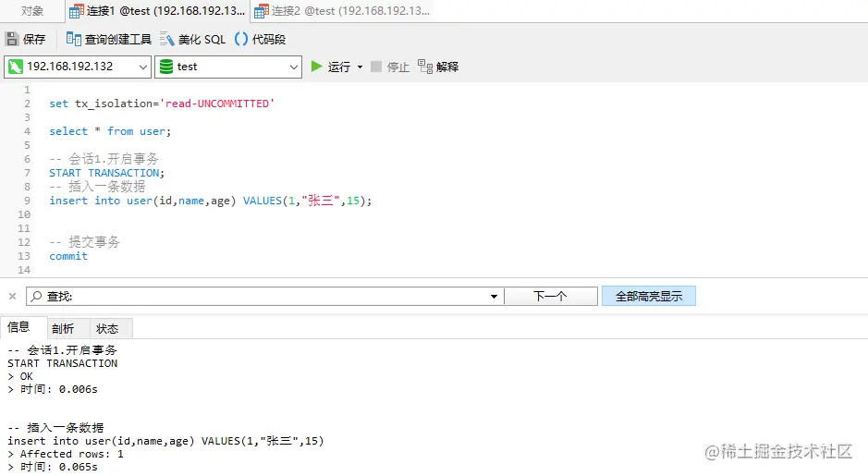Image resolution: width=868 pixels, height=476 pixels.
Task: Open code snippets (代码段)
Action: click(x=260, y=39)
